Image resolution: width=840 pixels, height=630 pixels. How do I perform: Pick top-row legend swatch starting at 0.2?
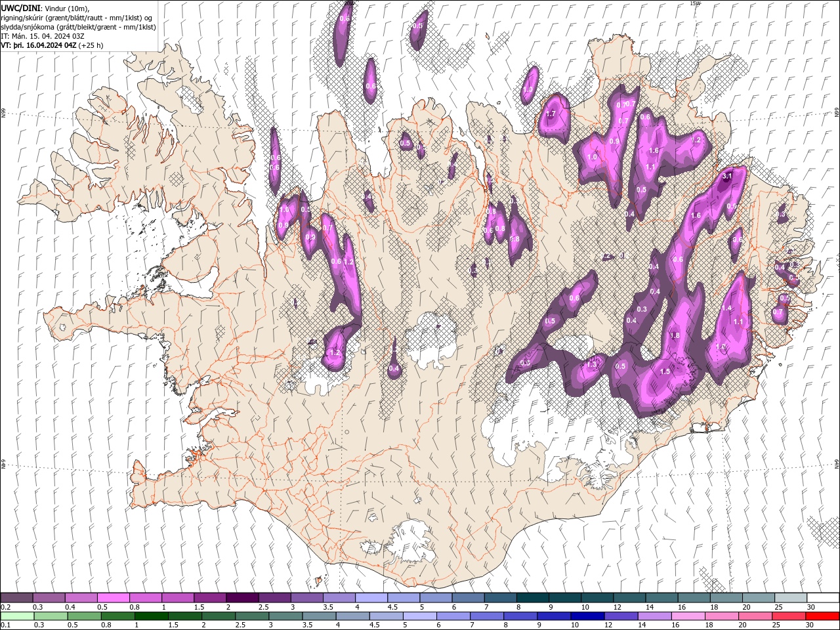(x=16, y=598)
